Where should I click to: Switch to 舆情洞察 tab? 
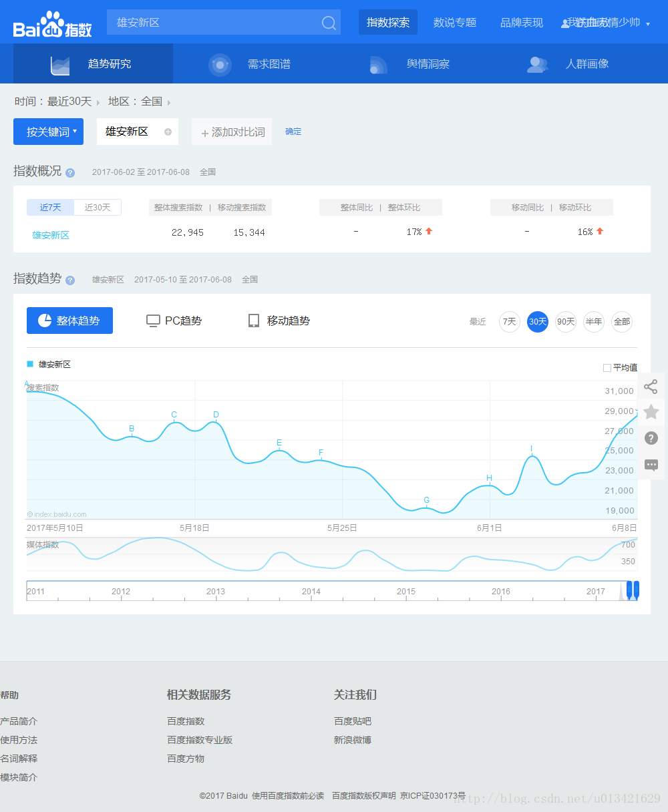[x=412, y=64]
